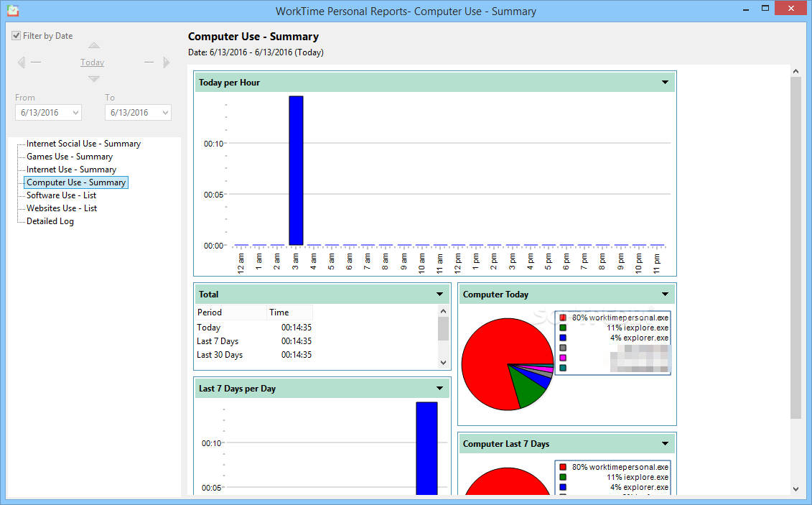Open Internet Social Use - Summary report
Image resolution: width=812 pixels, height=505 pixels.
(x=83, y=144)
